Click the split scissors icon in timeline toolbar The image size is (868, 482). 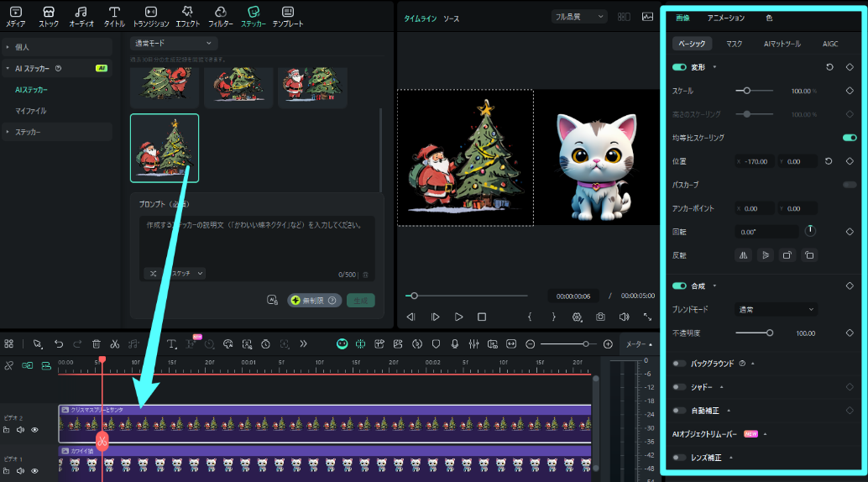coord(114,344)
